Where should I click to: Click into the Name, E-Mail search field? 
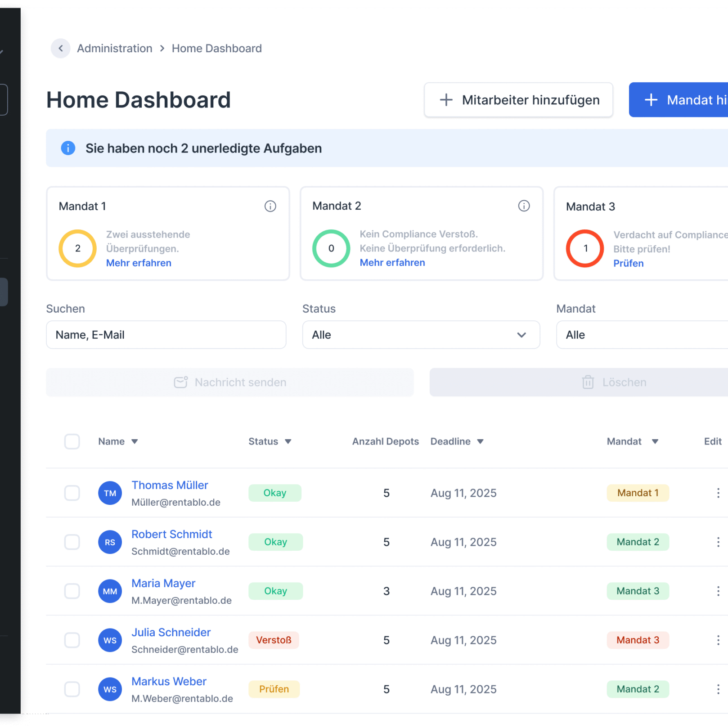click(166, 335)
